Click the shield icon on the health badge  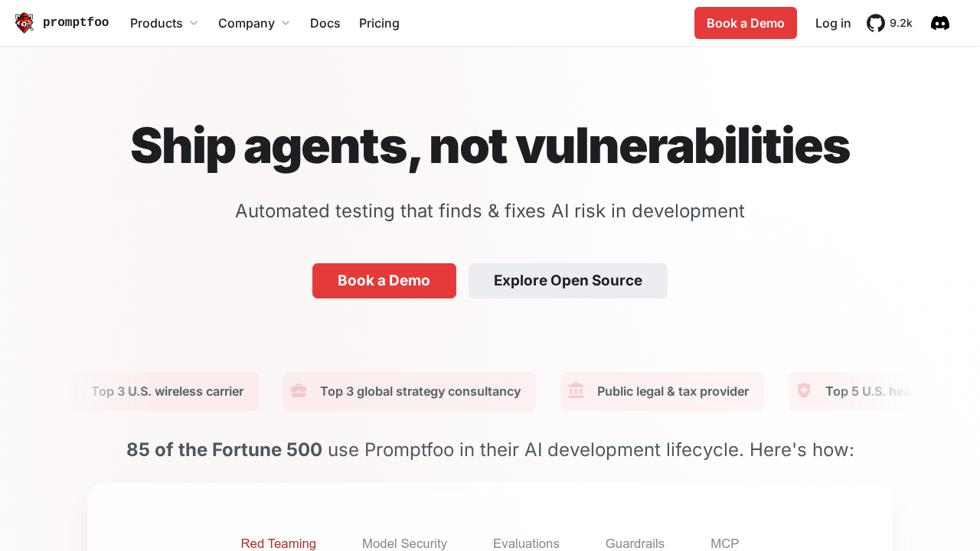tap(803, 391)
